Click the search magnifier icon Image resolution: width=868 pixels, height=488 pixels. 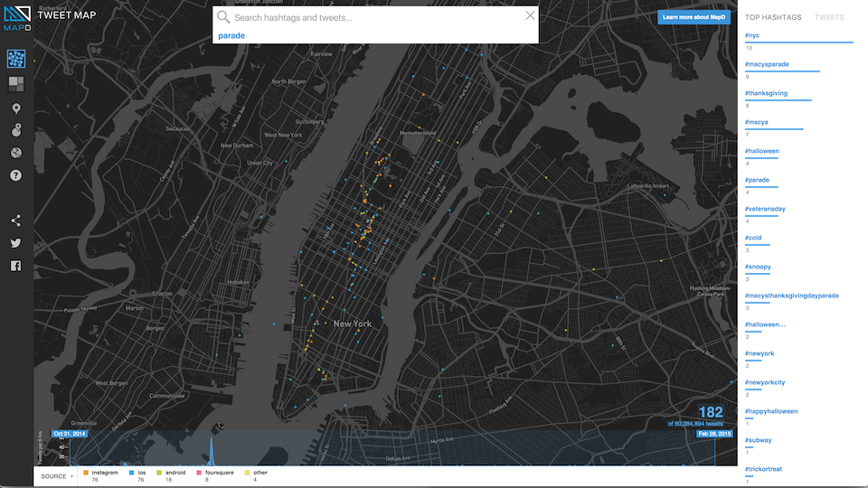click(223, 17)
